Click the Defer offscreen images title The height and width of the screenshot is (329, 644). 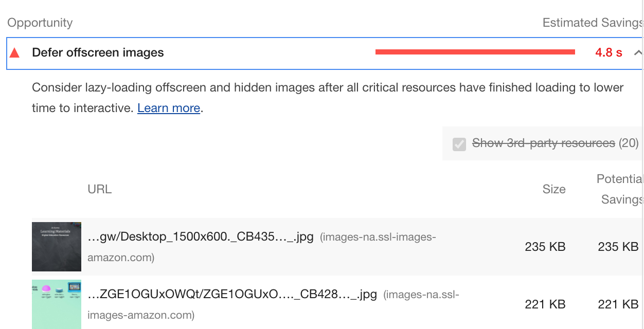pyautogui.click(x=98, y=52)
